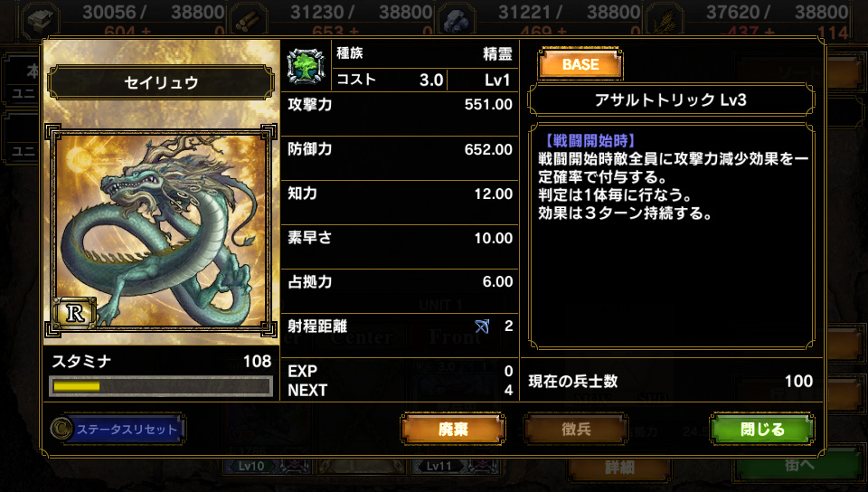
Task: Click the R rarity badge
Action: (x=75, y=313)
